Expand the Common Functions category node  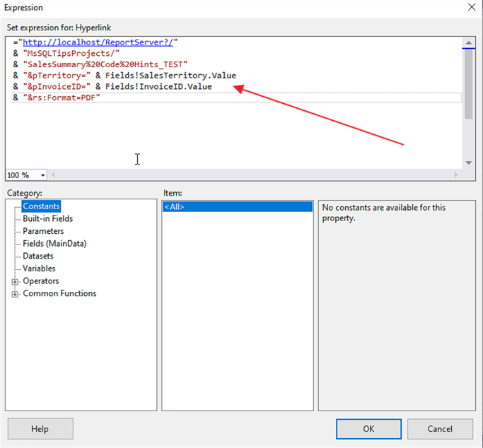[x=16, y=294]
